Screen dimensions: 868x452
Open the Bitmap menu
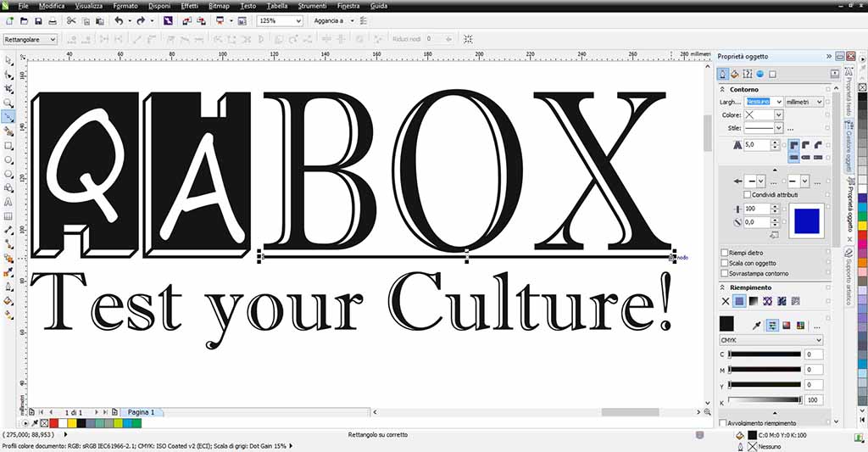tap(219, 6)
